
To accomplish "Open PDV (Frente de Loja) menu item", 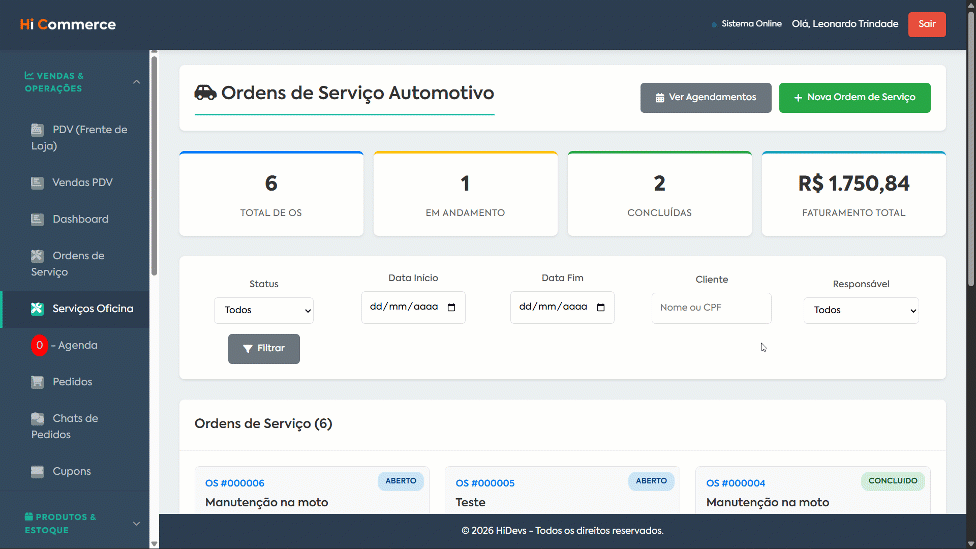I will (75, 138).
